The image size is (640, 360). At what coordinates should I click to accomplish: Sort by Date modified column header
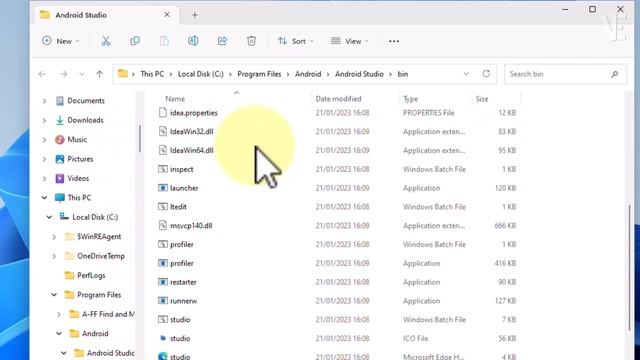click(x=338, y=99)
